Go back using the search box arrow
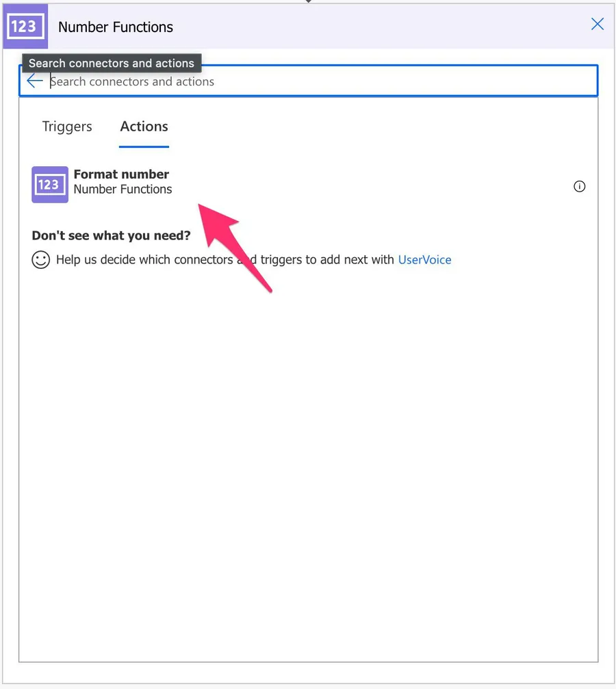 (x=35, y=81)
